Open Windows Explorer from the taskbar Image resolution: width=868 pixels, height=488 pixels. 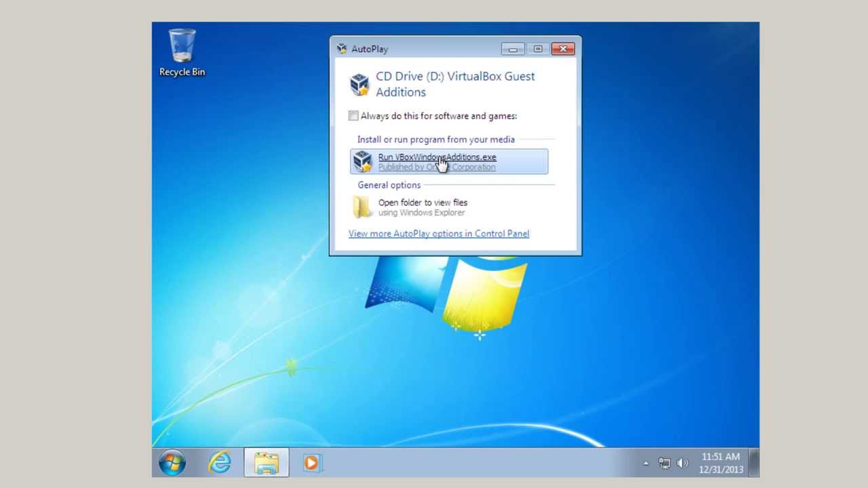click(266, 463)
